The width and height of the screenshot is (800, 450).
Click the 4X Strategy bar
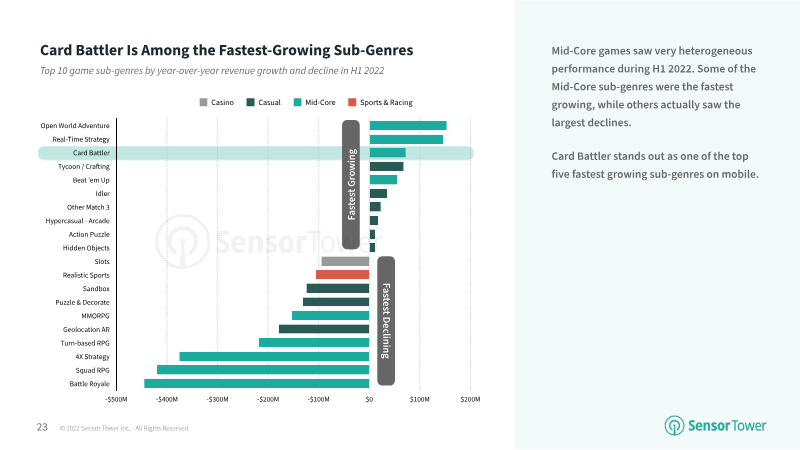274,357
